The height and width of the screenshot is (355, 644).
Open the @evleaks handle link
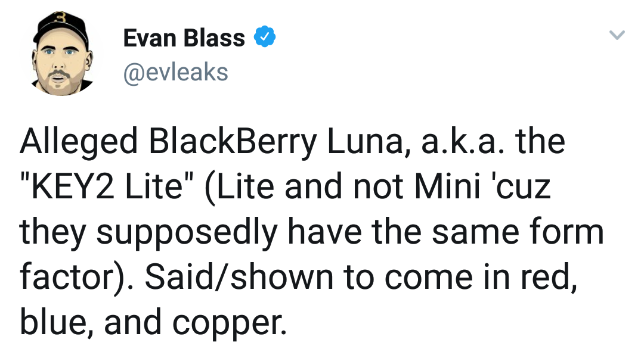(x=175, y=72)
